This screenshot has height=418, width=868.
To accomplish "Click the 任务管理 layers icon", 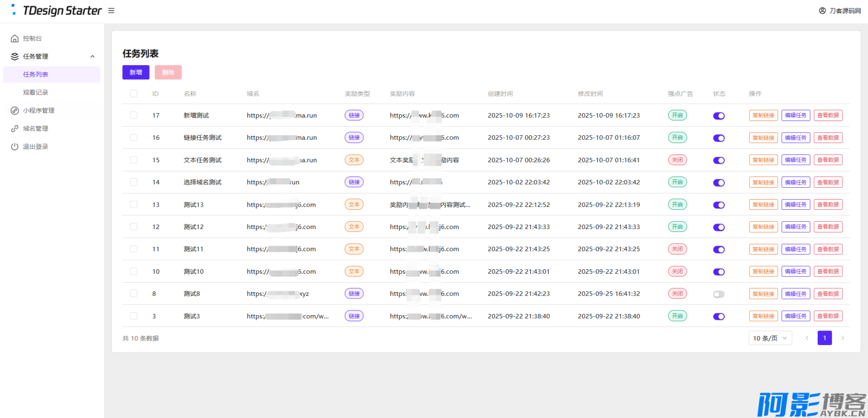I will click(15, 57).
